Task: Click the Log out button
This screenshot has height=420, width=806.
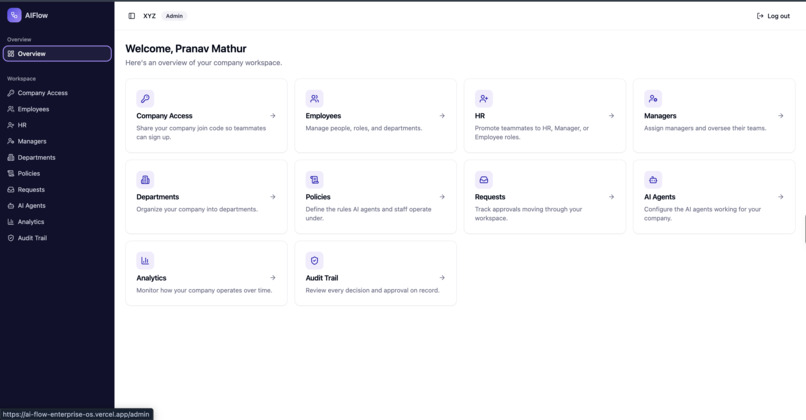Action: coord(773,16)
